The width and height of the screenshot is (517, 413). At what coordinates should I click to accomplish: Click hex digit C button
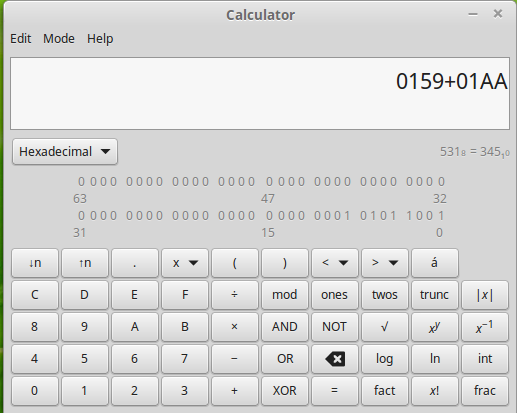35,295
